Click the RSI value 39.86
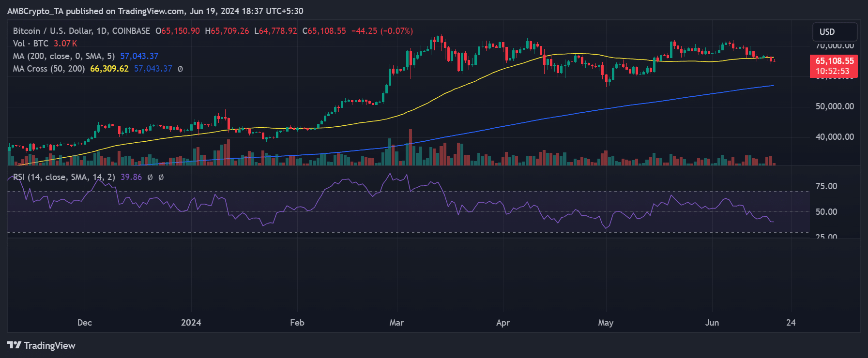Screen dimensions: 868x358 coord(131,177)
